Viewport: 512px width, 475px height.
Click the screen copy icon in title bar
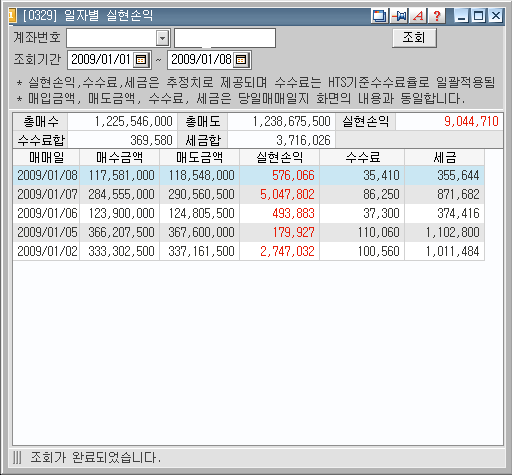tap(380, 16)
